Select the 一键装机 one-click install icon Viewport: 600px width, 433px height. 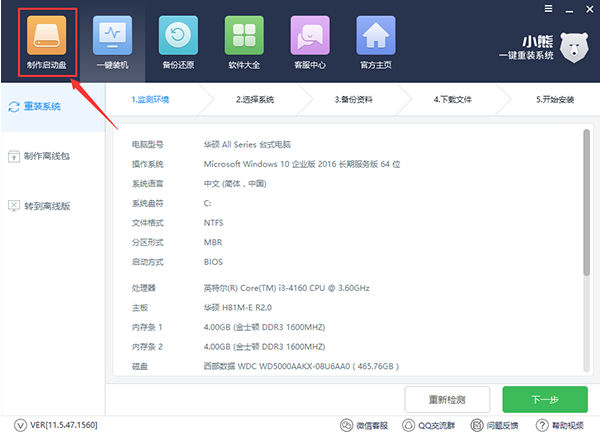click(x=112, y=42)
